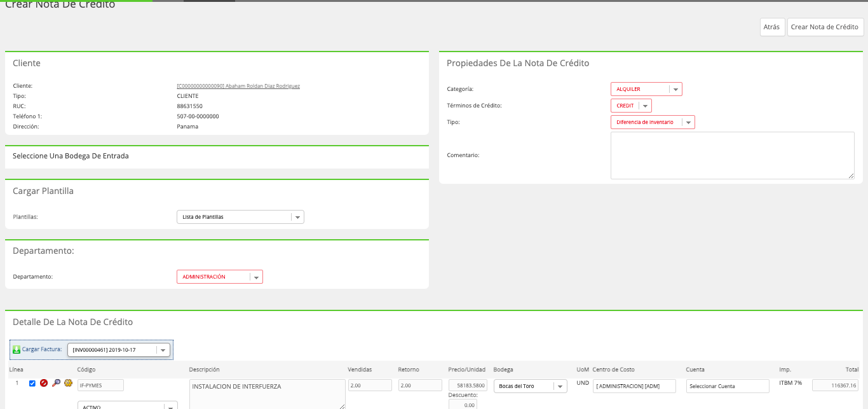Click the Centro de Costo ADMINISTRACION field
This screenshot has height=409, width=868.
click(x=634, y=386)
